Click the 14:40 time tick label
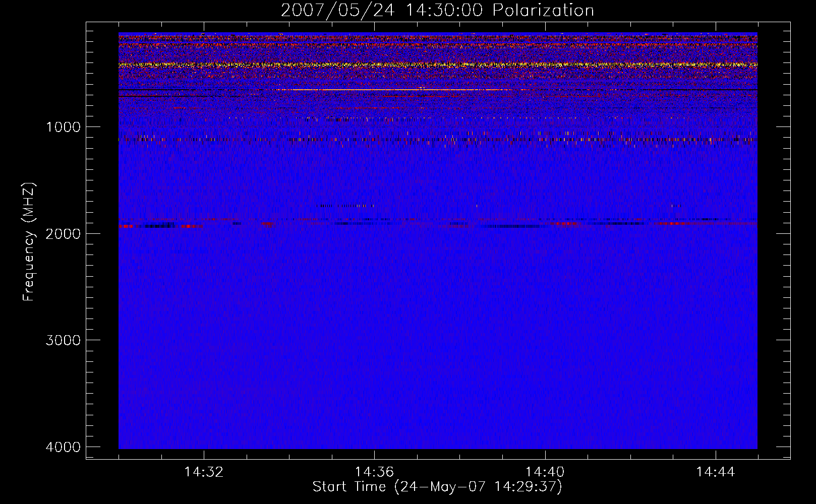816x504 pixels. (x=545, y=472)
